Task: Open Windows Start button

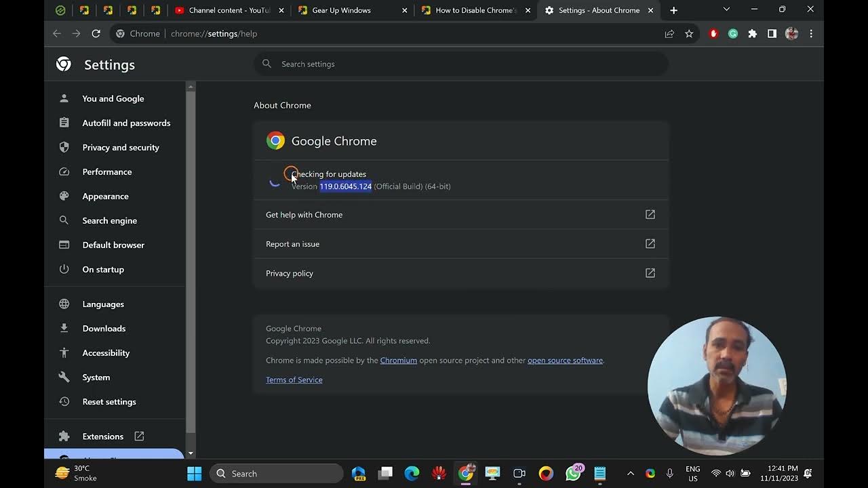Action: click(195, 473)
